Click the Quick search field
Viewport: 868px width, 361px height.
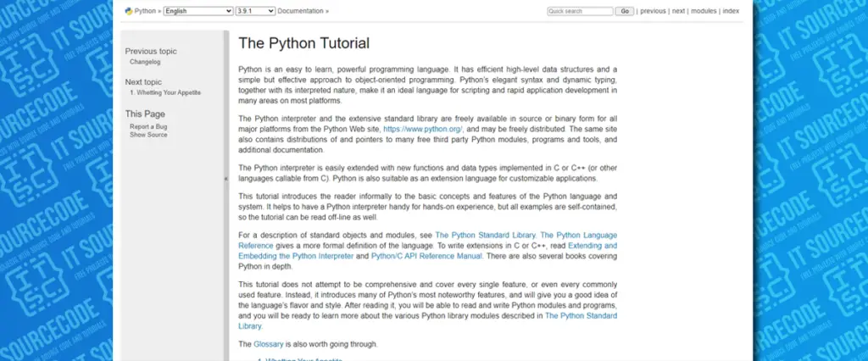pyautogui.click(x=580, y=11)
